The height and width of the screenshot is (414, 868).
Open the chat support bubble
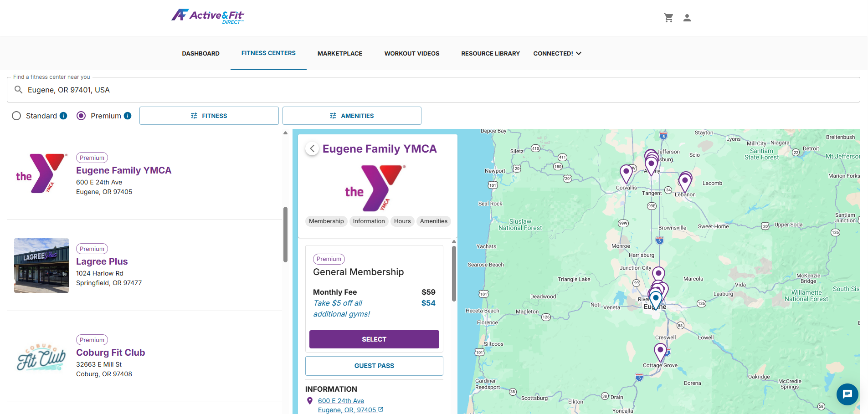[847, 394]
